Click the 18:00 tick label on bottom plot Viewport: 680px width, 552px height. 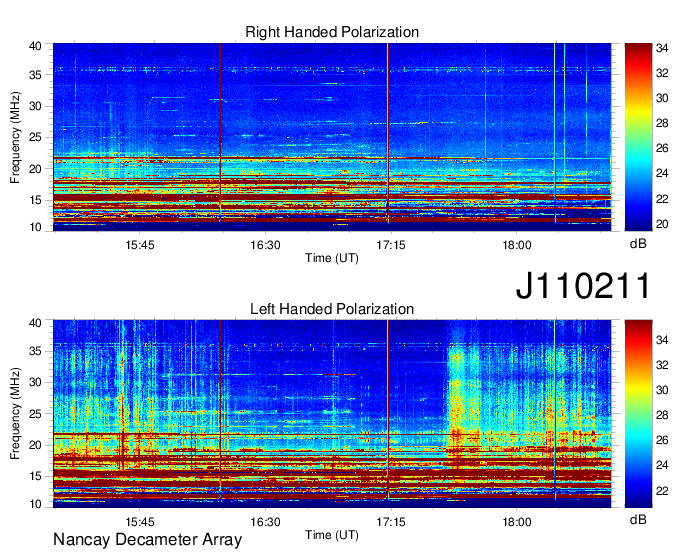tap(517, 522)
